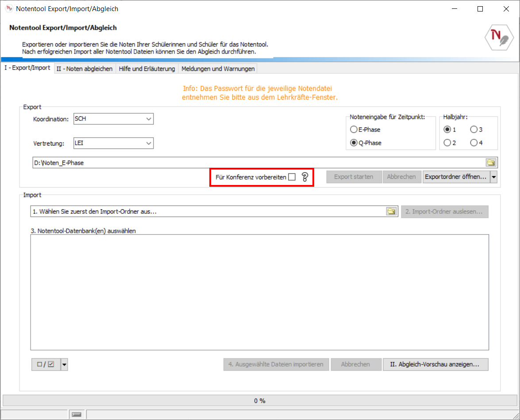The height and width of the screenshot is (420, 520).
Task: Click the status bar indicator icon
Action: [x=77, y=414]
